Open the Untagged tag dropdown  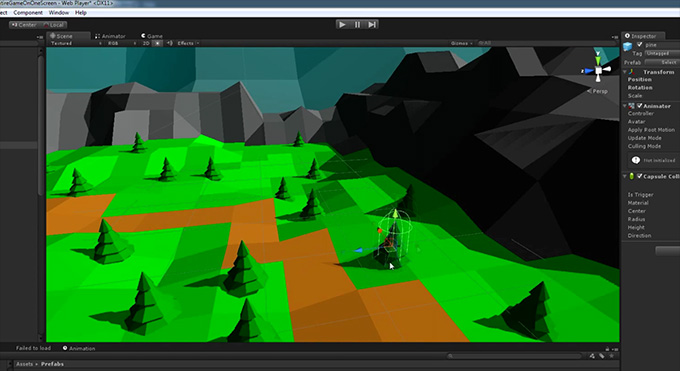[662, 53]
